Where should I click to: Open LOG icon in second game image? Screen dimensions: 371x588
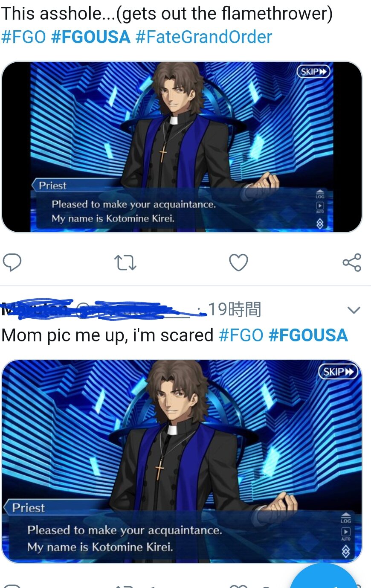click(x=346, y=518)
